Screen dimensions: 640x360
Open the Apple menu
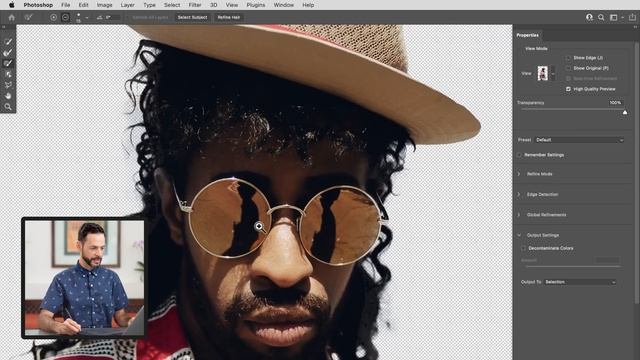pyautogui.click(x=11, y=5)
